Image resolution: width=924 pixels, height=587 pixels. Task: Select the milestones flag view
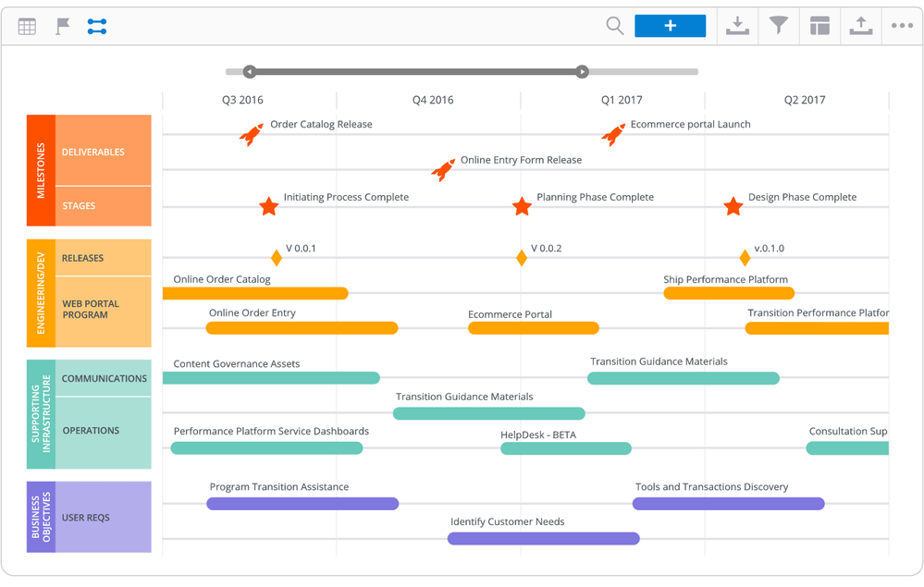(61, 25)
